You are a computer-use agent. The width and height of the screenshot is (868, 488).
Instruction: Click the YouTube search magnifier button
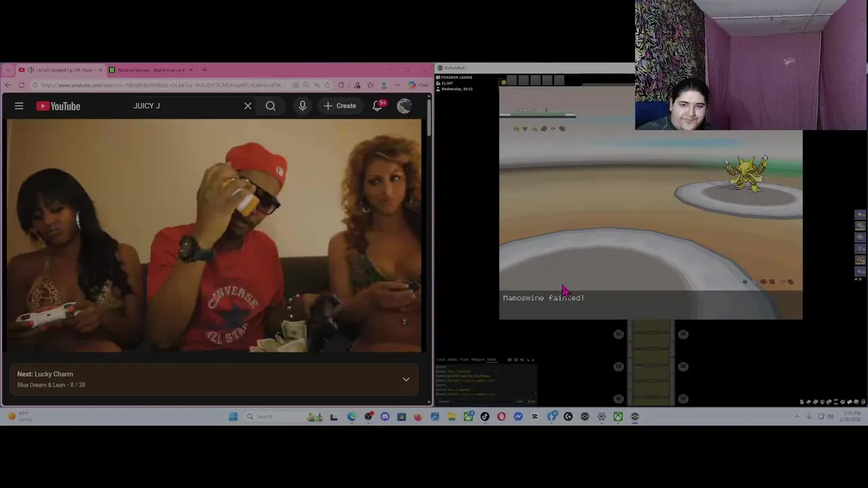[x=271, y=106]
